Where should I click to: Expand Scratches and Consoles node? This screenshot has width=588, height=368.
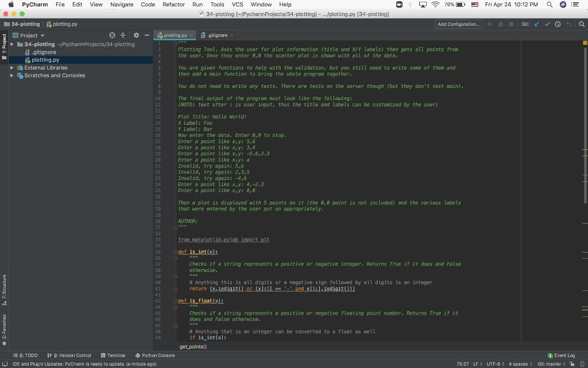[x=13, y=75]
